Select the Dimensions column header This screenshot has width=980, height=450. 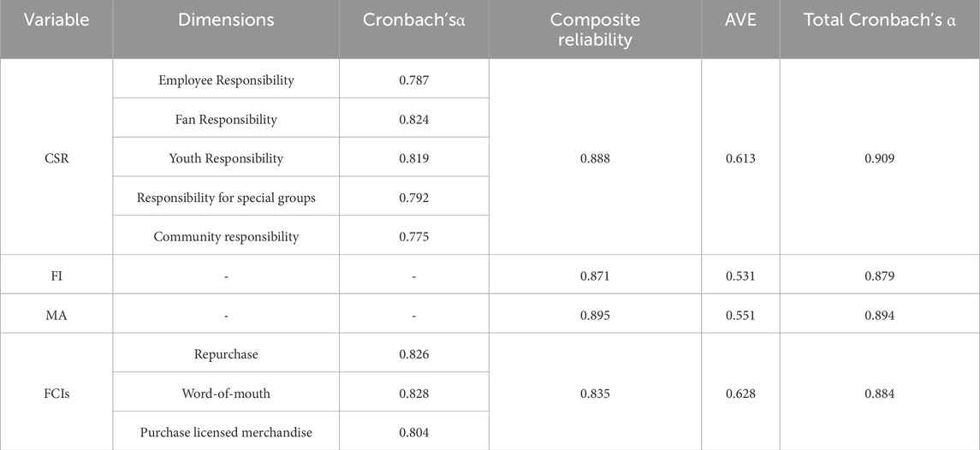point(226,20)
